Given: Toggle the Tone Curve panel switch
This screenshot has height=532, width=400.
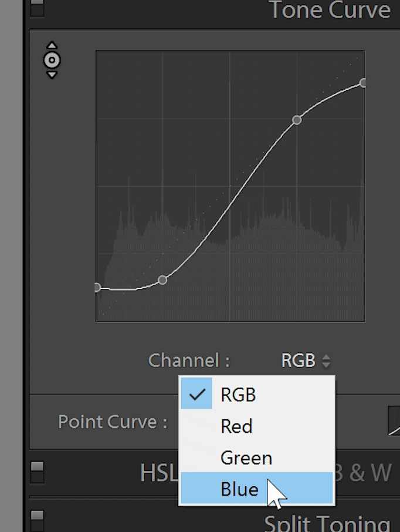Looking at the screenshot, I should point(37,8).
